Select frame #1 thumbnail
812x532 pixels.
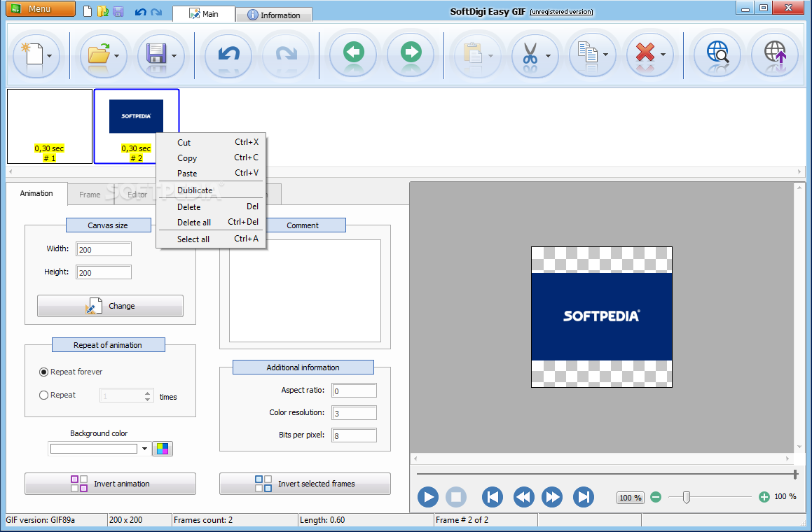[50, 126]
